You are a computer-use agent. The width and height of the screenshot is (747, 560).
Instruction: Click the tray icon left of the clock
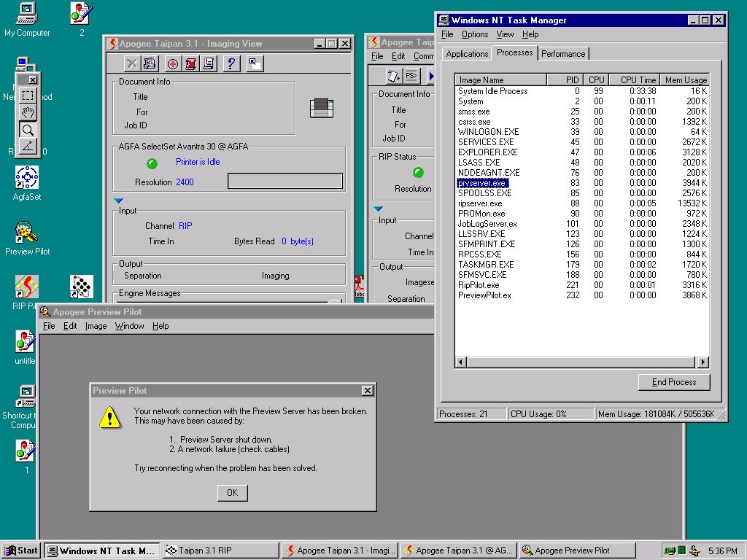[x=694, y=551]
